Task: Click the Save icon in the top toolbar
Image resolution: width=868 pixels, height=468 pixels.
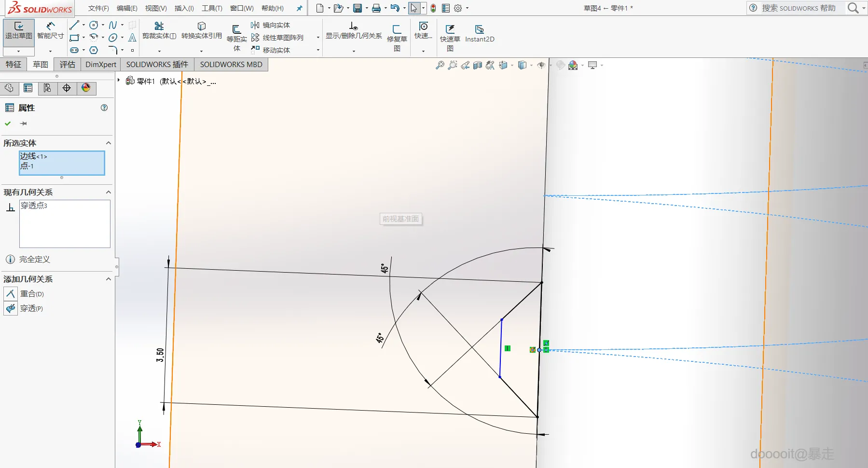Action: pyautogui.click(x=357, y=8)
